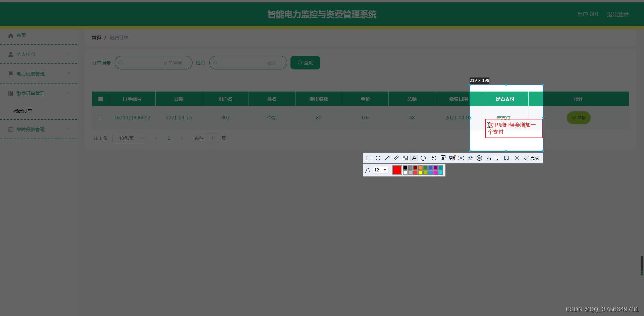The image size is (644, 316).
Task: Click the 2021-04-15 date cell
Action: coord(179,118)
